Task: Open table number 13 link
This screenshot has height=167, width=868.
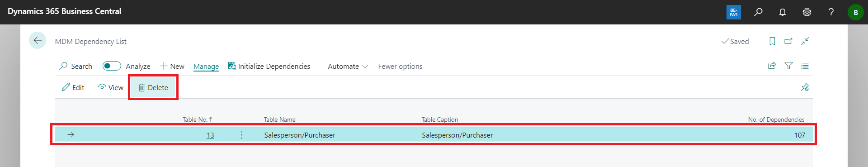Action: pos(210,135)
